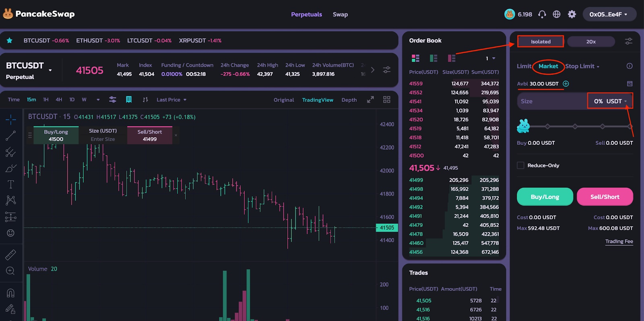Select the trend line drawing tool
This screenshot has width=644, height=321.
pos(11,136)
